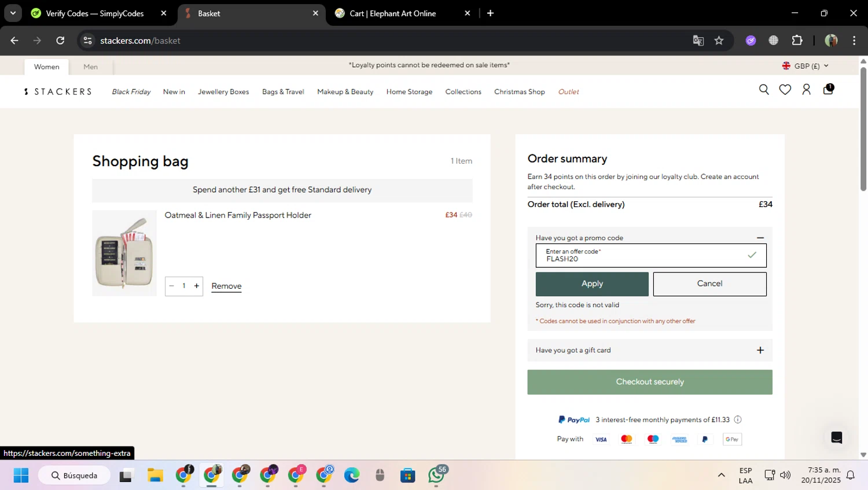Expand the gift card section
The height and width of the screenshot is (490, 868).
[760, 350]
